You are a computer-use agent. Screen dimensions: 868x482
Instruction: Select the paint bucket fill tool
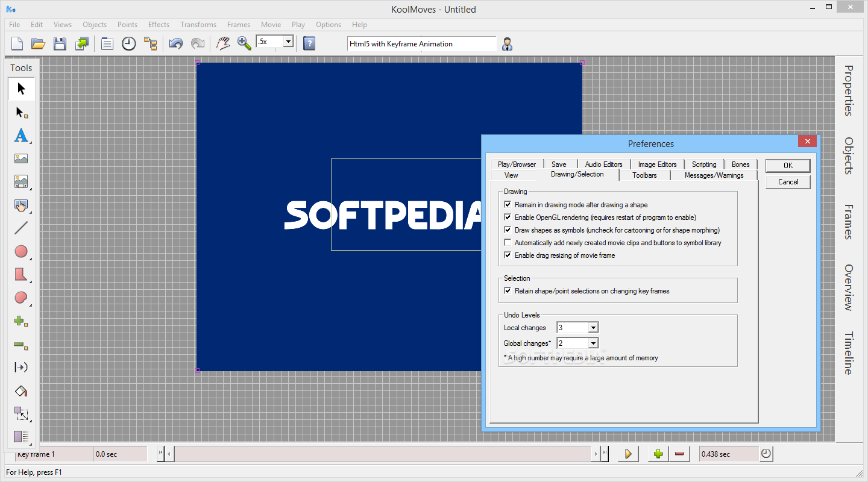coord(21,391)
